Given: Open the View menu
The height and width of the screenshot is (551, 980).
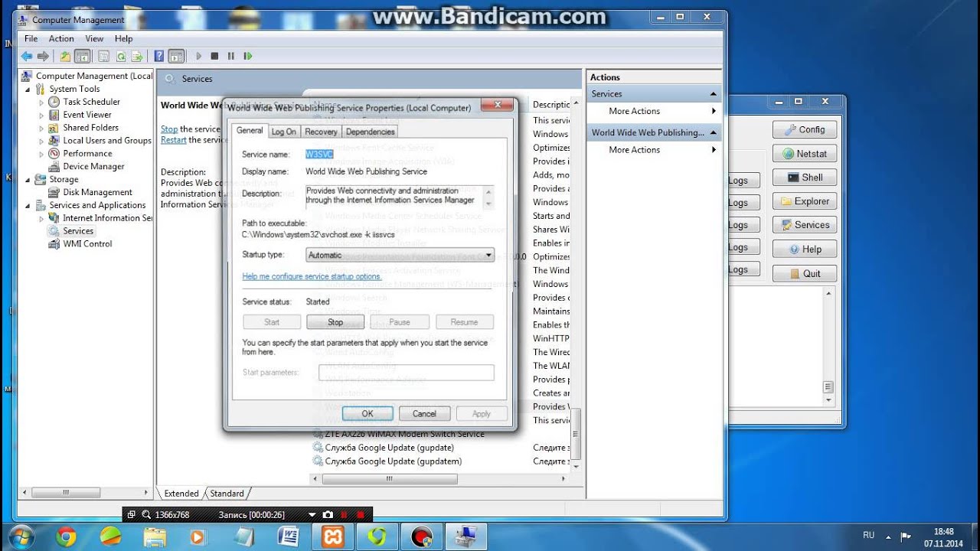Looking at the screenshot, I should (x=94, y=38).
